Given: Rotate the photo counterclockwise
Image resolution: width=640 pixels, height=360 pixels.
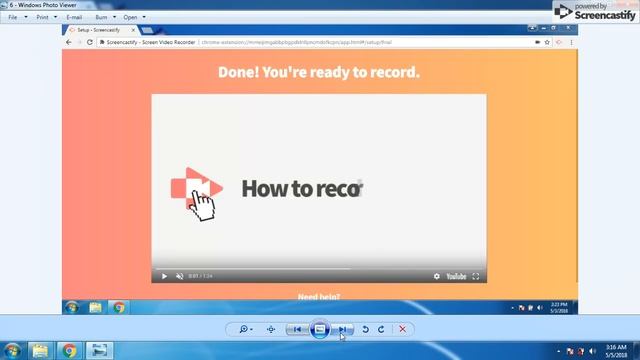Looking at the screenshot, I should coord(365,329).
